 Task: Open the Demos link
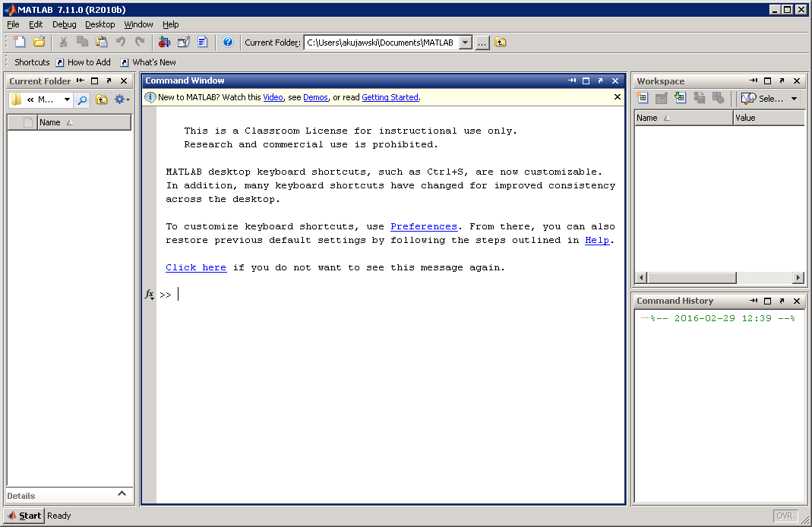(x=315, y=97)
